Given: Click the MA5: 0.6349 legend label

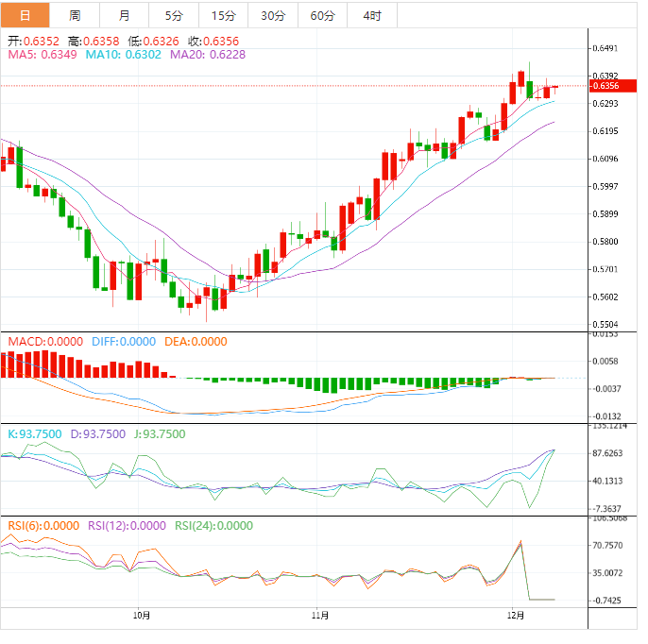Looking at the screenshot, I should 43,55.
